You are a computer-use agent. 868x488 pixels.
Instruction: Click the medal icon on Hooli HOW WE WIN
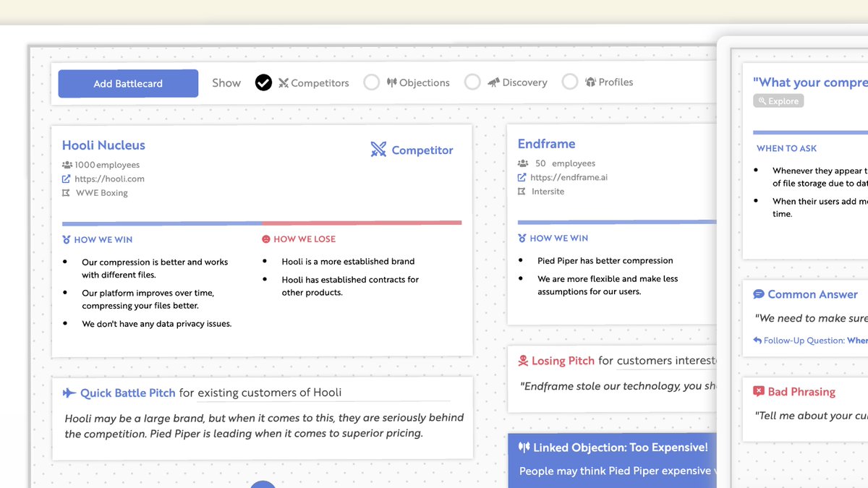[67, 239]
